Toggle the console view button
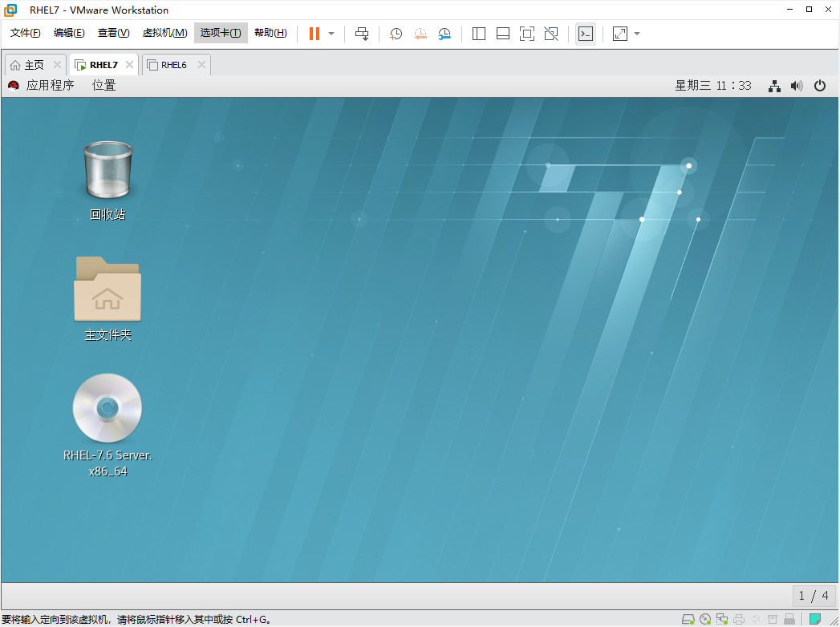The image size is (840, 627). click(586, 34)
